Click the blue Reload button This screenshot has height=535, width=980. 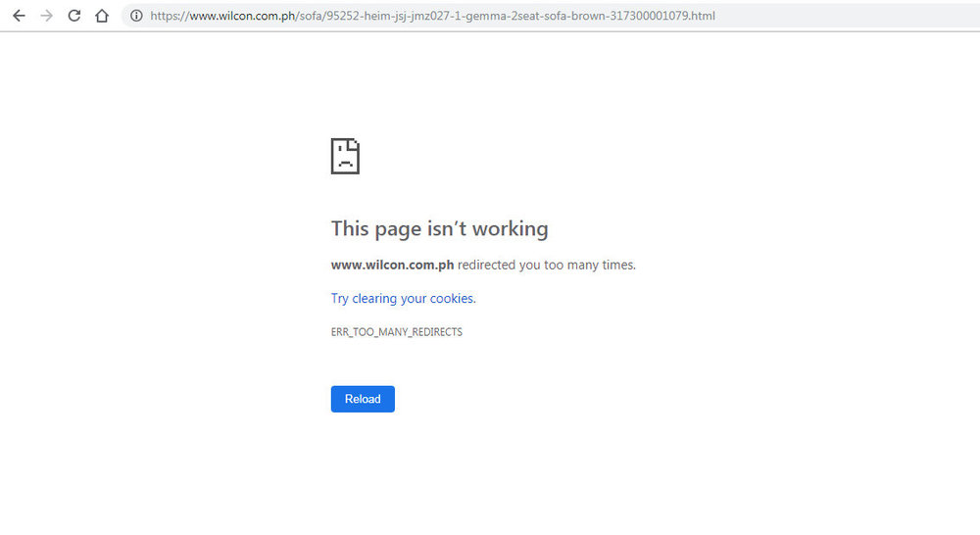coord(363,399)
